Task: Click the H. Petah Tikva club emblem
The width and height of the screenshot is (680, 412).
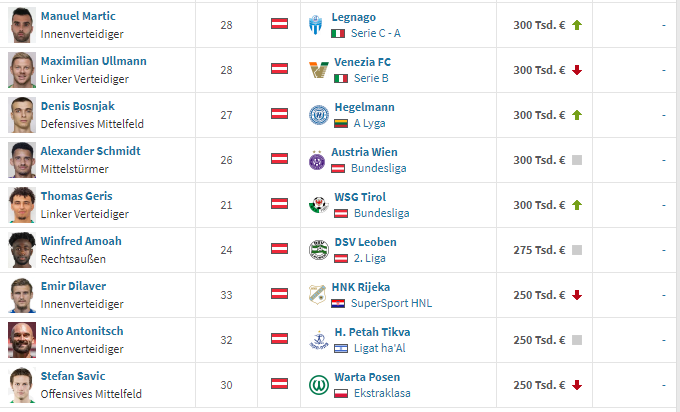Action: 319,340
